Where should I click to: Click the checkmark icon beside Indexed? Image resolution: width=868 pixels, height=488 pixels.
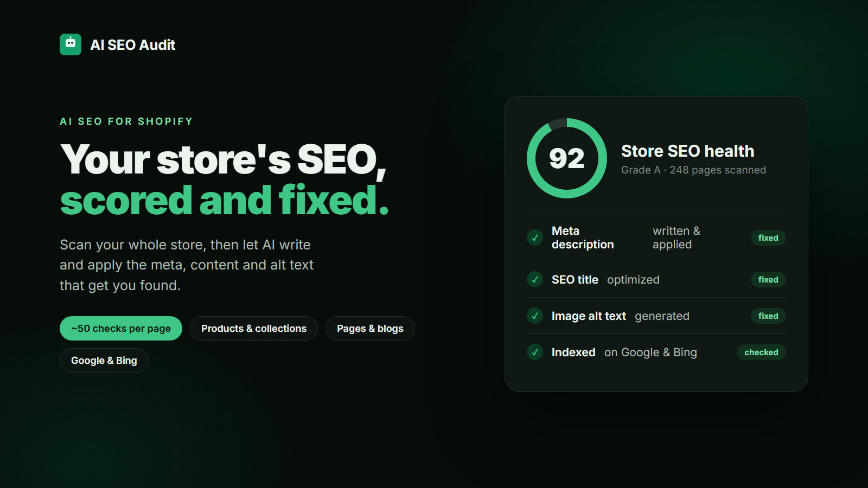pyautogui.click(x=535, y=352)
